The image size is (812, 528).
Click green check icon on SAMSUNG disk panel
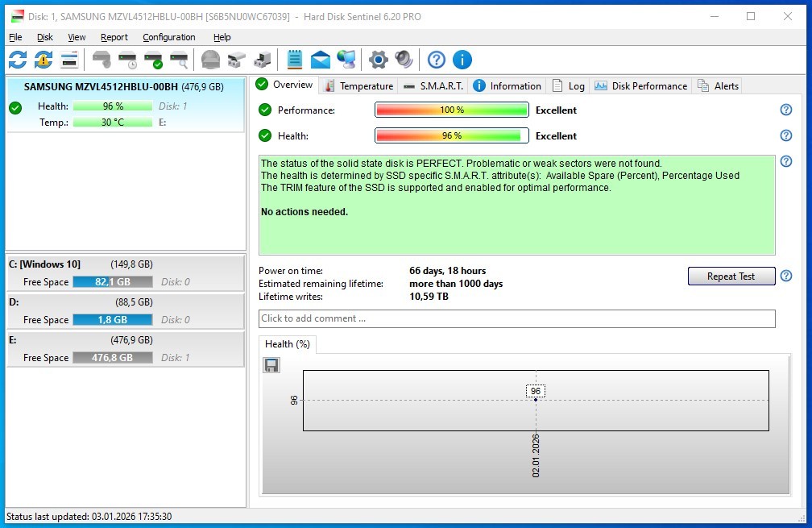[15, 108]
